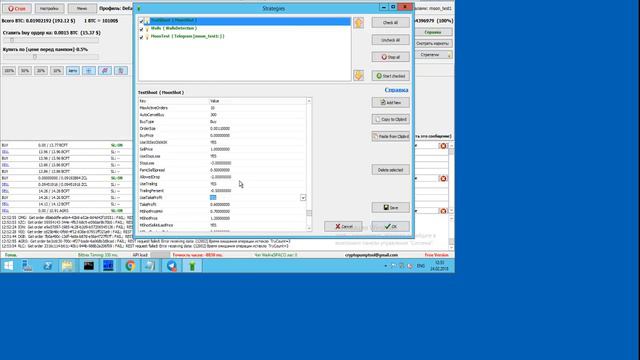Add a new strategy
640x360 pixels.
click(390, 102)
